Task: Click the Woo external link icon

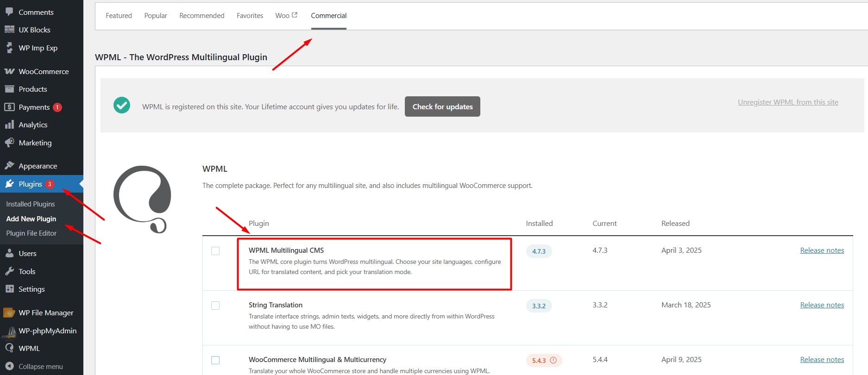Action: pos(295,15)
